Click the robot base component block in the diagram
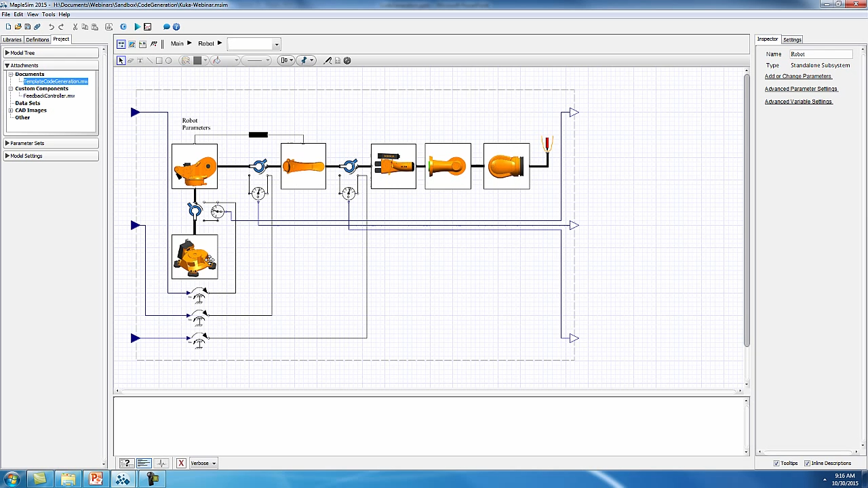This screenshot has height=488, width=868. (x=195, y=257)
